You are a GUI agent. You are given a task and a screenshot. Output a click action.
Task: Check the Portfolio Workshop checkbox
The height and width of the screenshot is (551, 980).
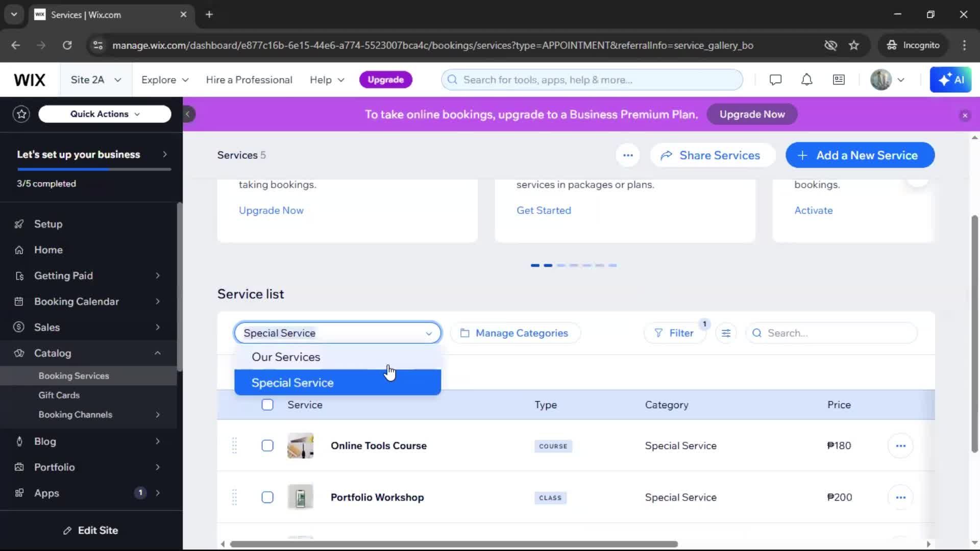[267, 497]
